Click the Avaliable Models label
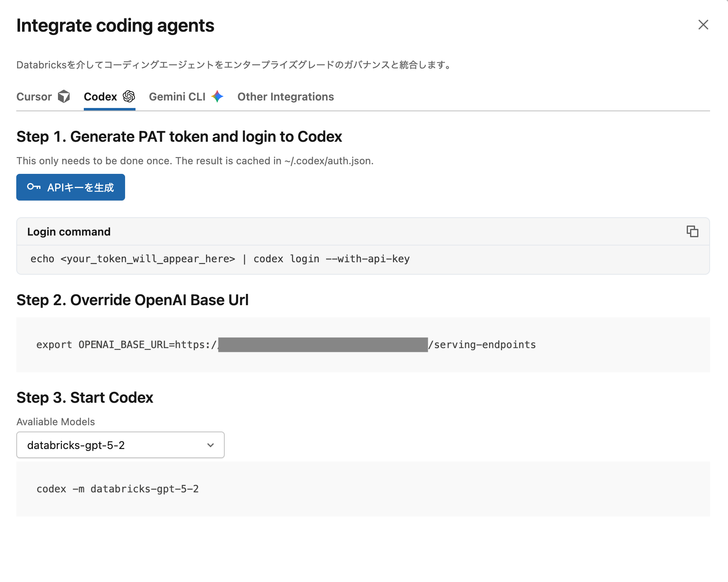 [x=56, y=422]
